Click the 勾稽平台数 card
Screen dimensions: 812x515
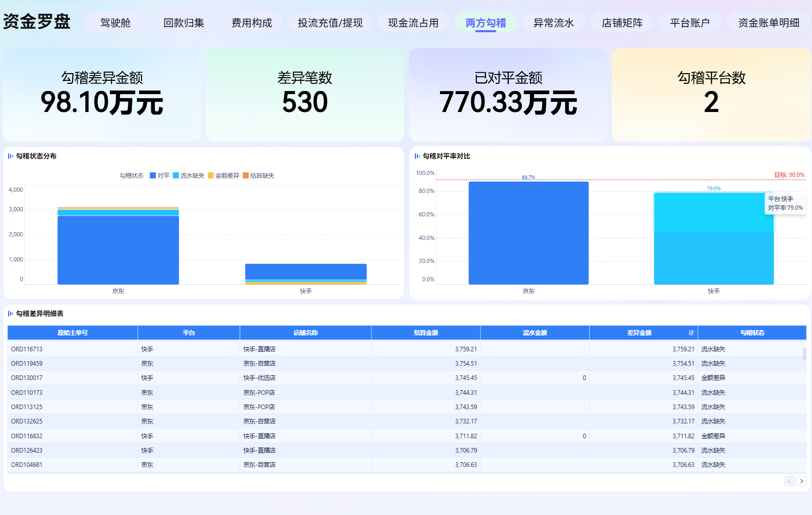(x=711, y=95)
